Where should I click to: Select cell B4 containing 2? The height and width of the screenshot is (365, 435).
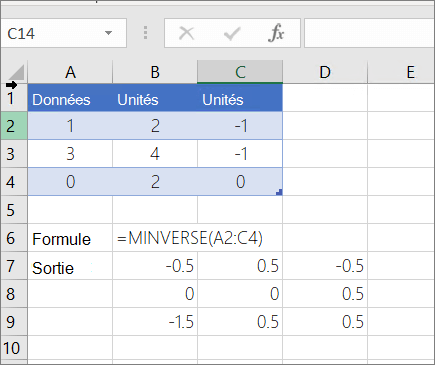point(155,182)
